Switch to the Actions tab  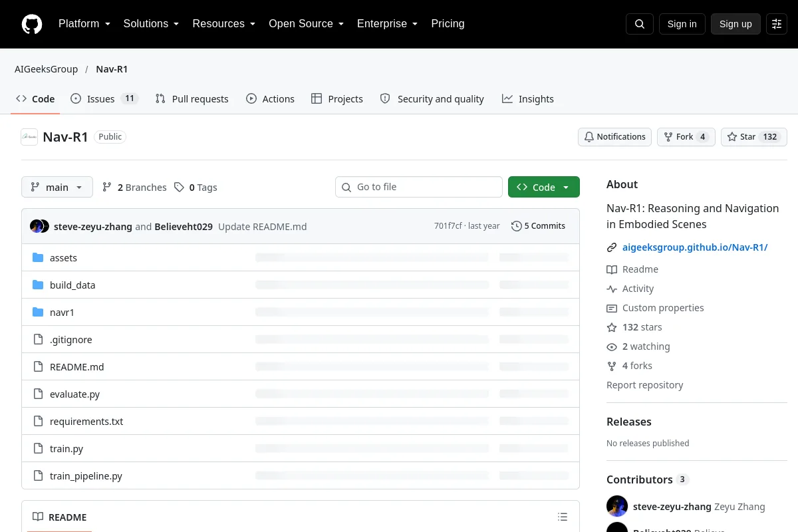[x=270, y=99]
